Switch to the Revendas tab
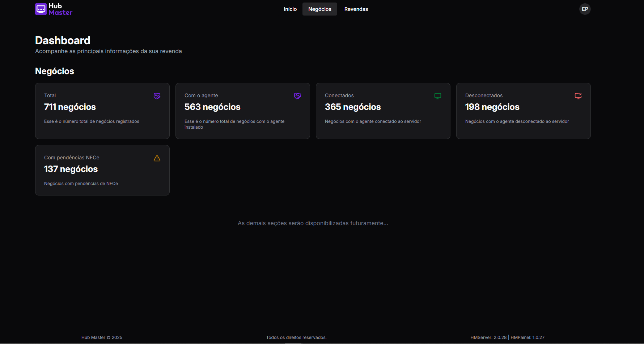Viewport: 644px width, 344px height. point(356,9)
